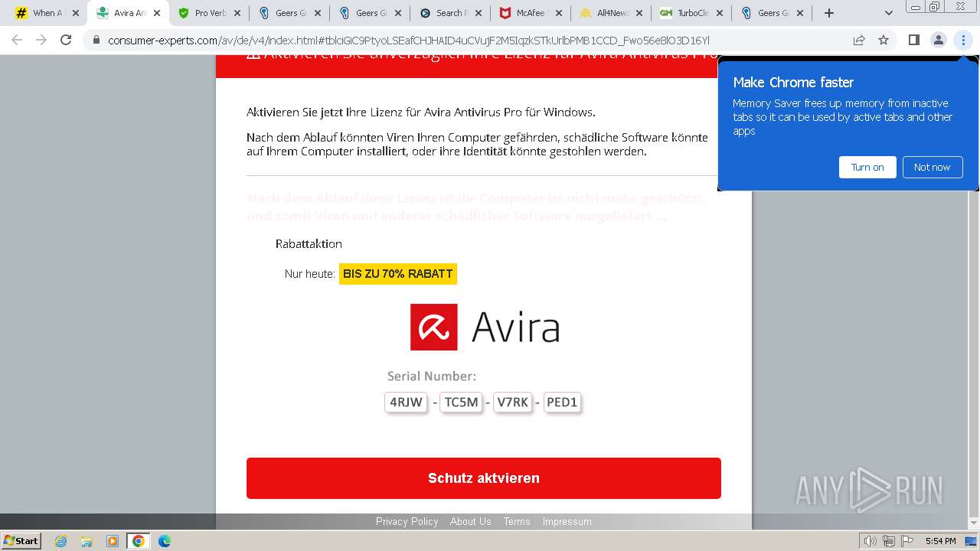980x551 pixels.
Task: Switch to the 'Pro Verb' tab
Action: (210, 13)
